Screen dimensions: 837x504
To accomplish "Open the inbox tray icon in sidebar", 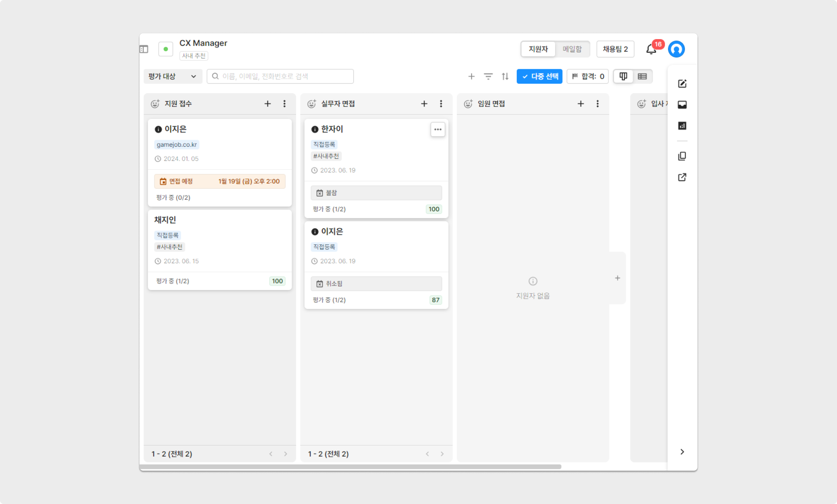I will click(x=682, y=105).
